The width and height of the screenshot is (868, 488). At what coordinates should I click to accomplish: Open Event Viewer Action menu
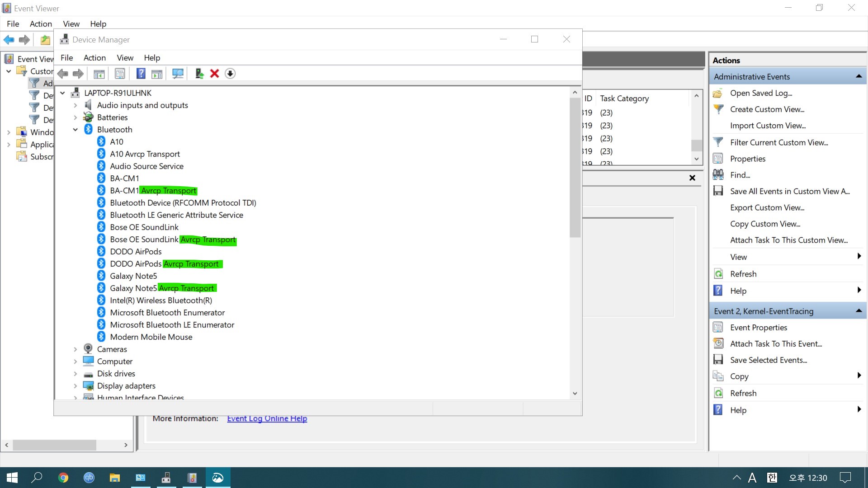(x=41, y=24)
